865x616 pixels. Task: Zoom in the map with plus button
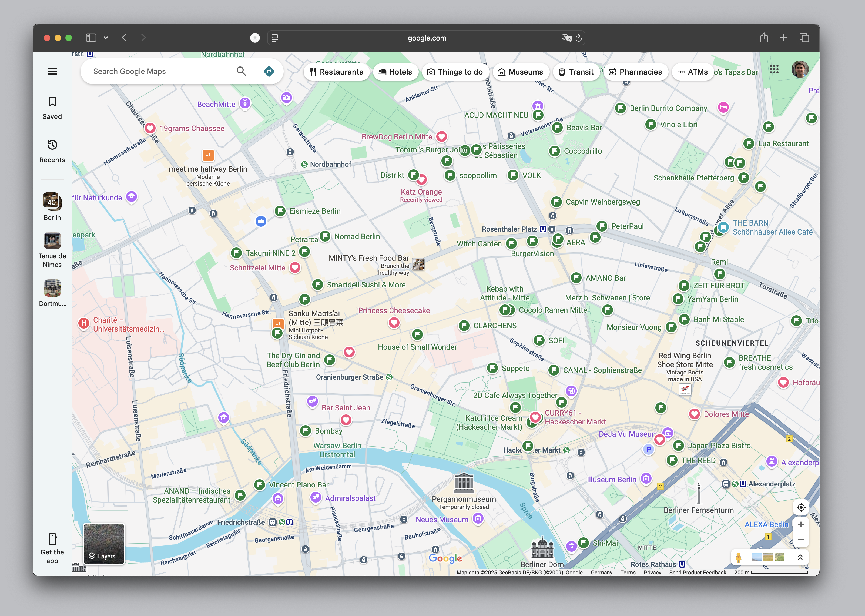801,525
